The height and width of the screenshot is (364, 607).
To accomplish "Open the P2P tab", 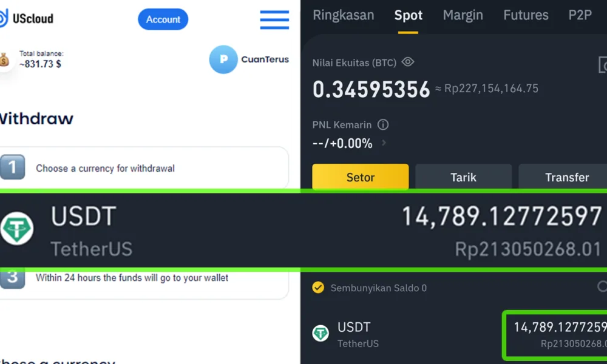I will pyautogui.click(x=579, y=16).
